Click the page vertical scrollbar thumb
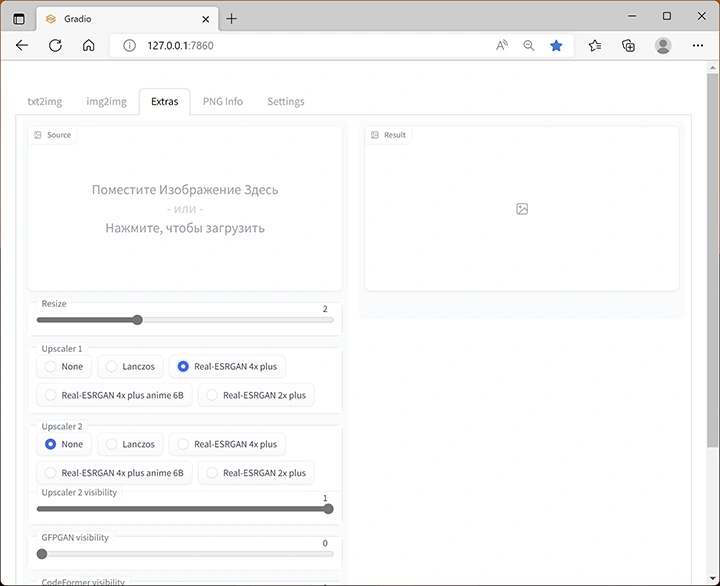The height and width of the screenshot is (586, 720). (712, 259)
